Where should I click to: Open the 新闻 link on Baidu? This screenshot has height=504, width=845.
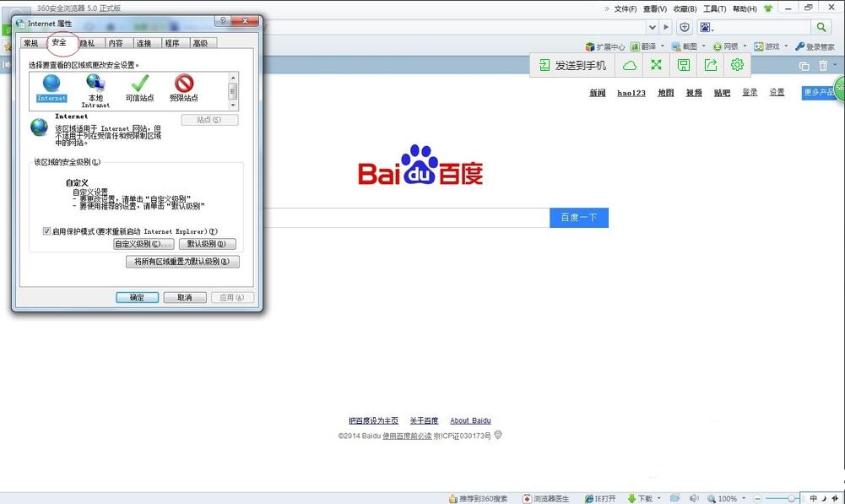click(598, 93)
